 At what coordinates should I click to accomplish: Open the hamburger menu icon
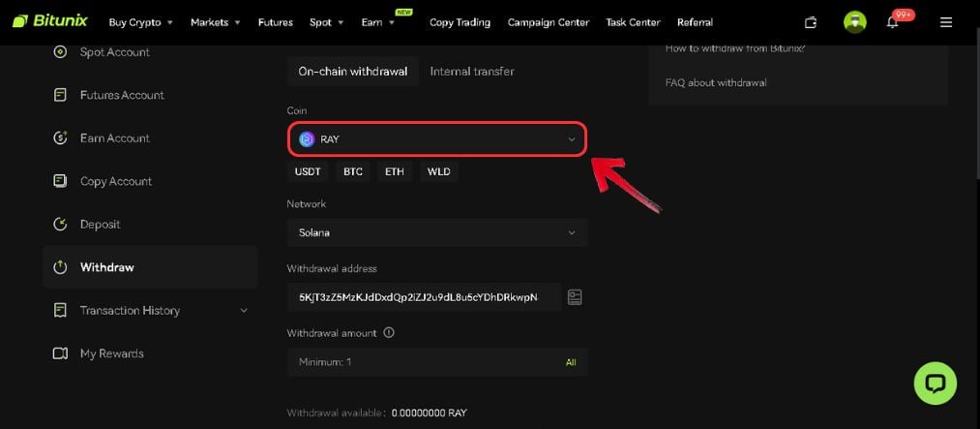pyautogui.click(x=945, y=22)
